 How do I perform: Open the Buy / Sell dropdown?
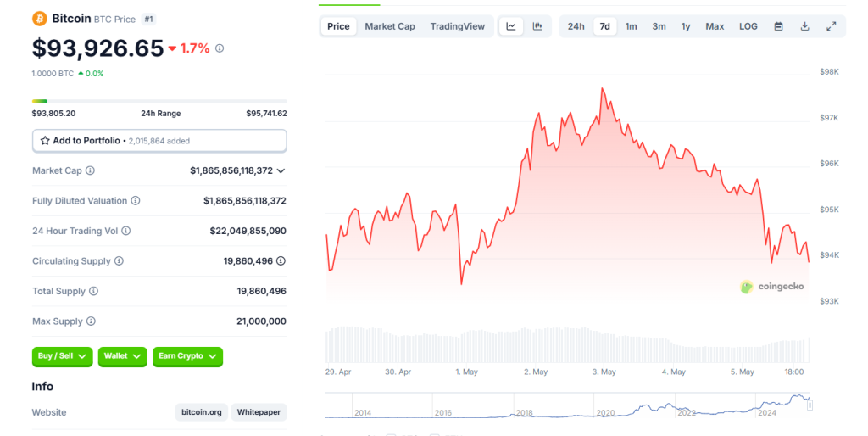pos(62,356)
